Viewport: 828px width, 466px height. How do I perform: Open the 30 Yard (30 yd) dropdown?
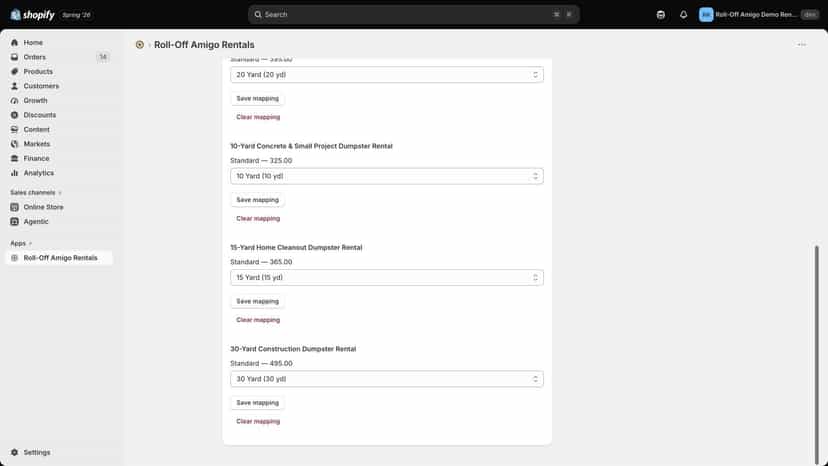387,379
